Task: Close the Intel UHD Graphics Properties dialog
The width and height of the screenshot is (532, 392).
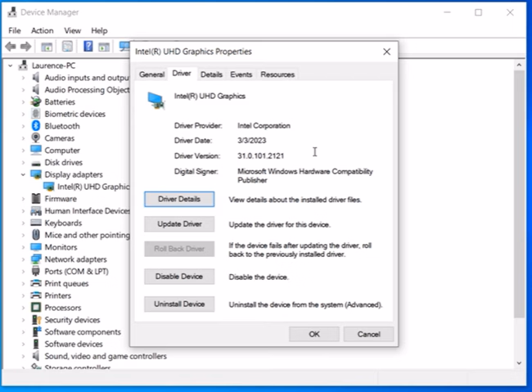Action: (x=387, y=52)
